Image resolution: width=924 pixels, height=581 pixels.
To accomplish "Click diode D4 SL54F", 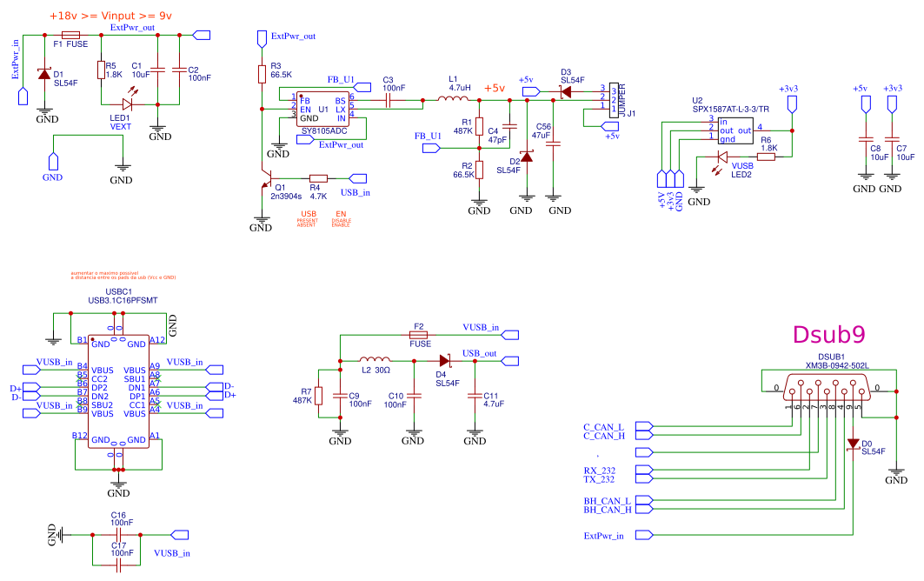I will click(446, 360).
